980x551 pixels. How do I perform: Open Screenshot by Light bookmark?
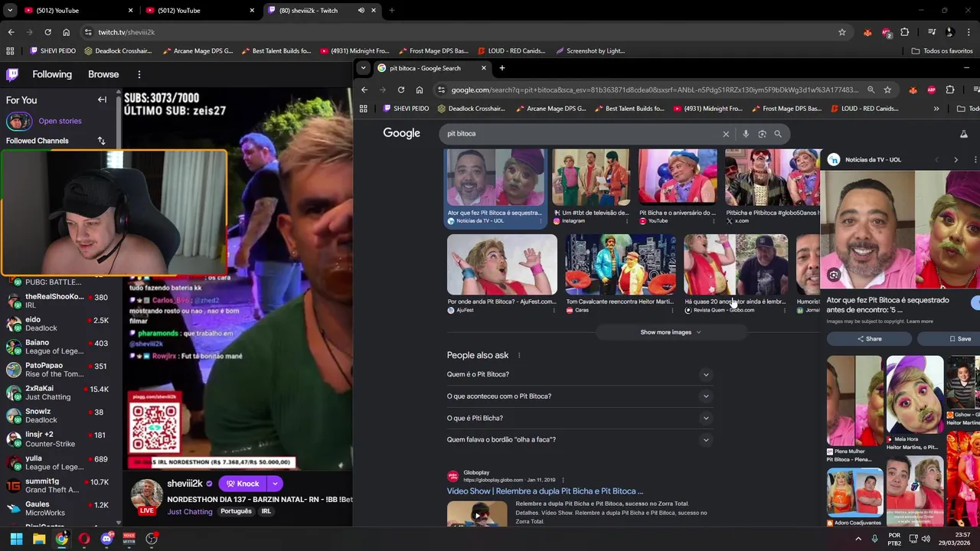(590, 51)
